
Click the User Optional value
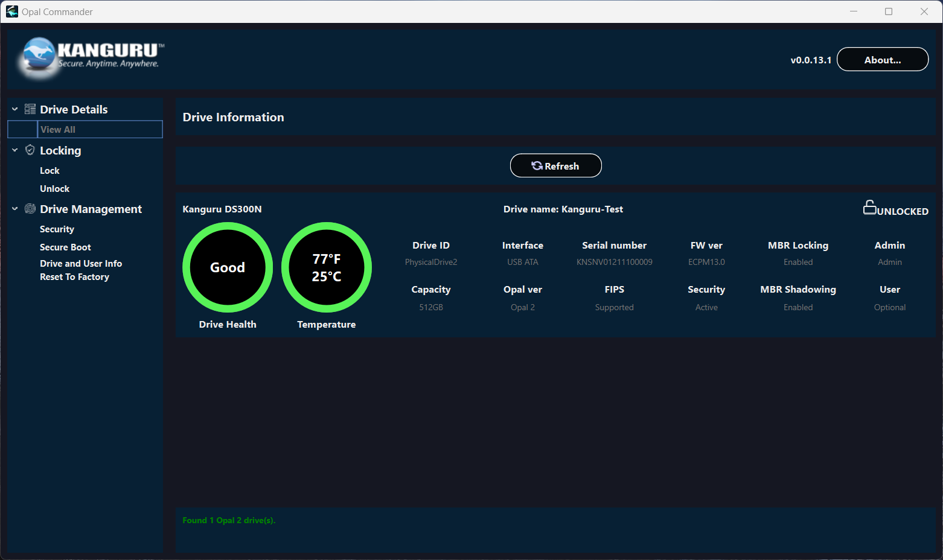[x=890, y=307]
